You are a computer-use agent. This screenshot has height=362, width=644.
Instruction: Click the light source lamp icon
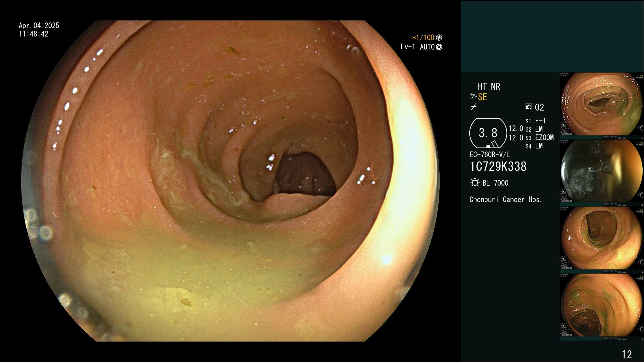pyautogui.click(x=475, y=183)
